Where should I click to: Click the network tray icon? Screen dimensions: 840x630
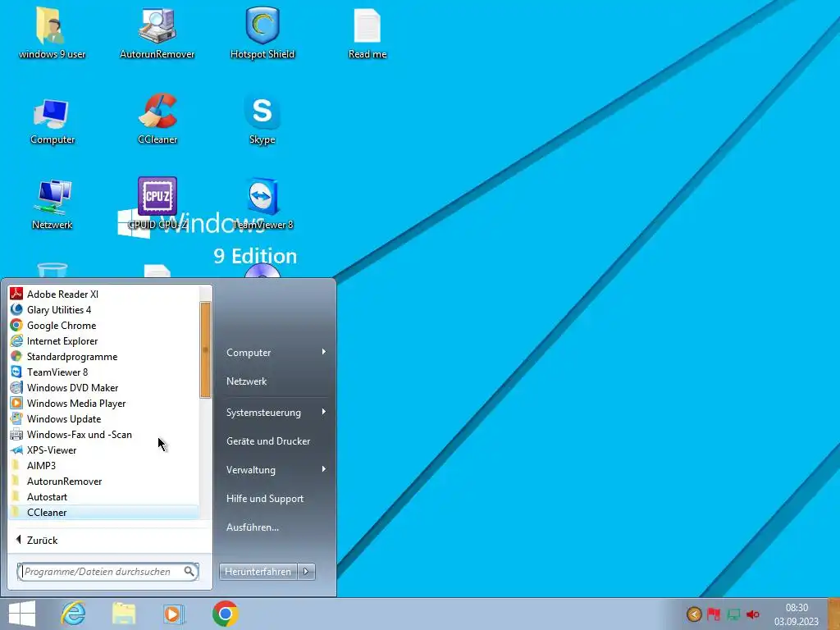pyautogui.click(x=733, y=614)
